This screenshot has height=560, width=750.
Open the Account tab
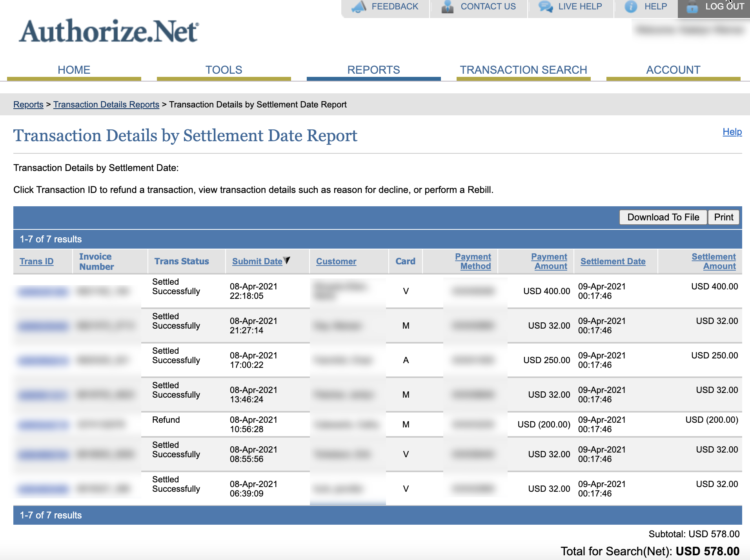tap(674, 70)
